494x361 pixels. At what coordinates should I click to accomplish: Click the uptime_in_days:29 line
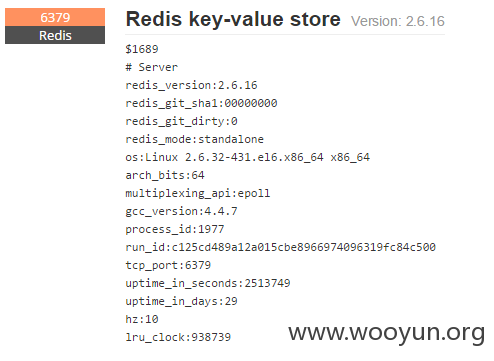tap(181, 301)
